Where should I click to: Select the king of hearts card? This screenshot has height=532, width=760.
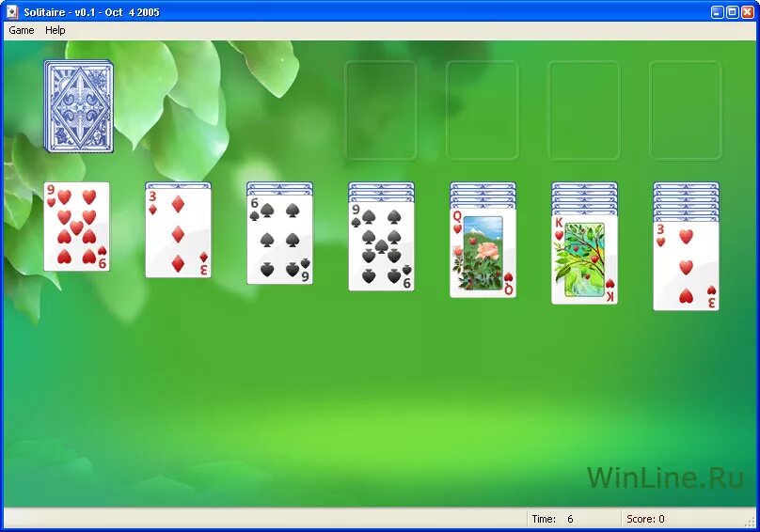click(x=584, y=259)
